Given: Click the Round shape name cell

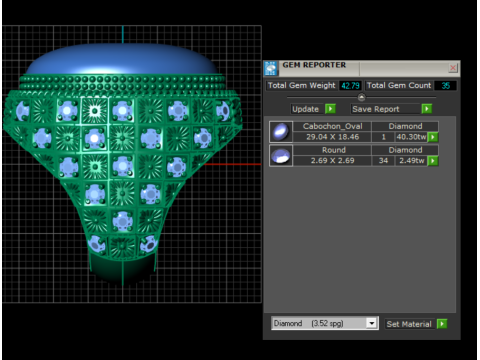Looking at the screenshot, I should [332, 150].
